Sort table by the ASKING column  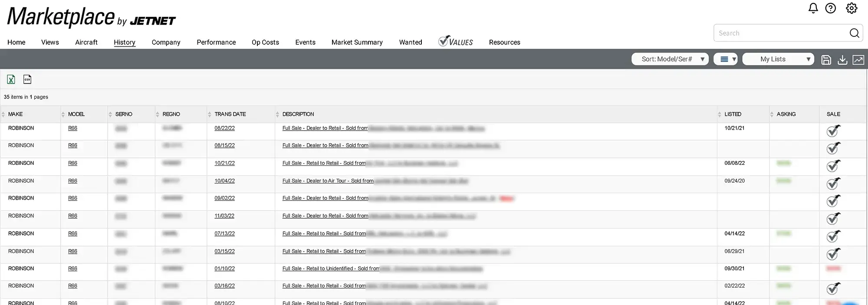pos(786,114)
